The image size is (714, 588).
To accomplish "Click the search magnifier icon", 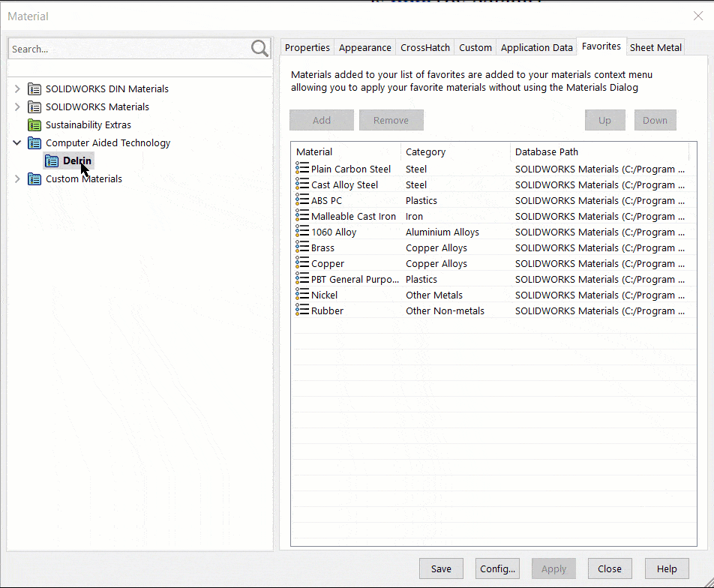I will (259, 48).
